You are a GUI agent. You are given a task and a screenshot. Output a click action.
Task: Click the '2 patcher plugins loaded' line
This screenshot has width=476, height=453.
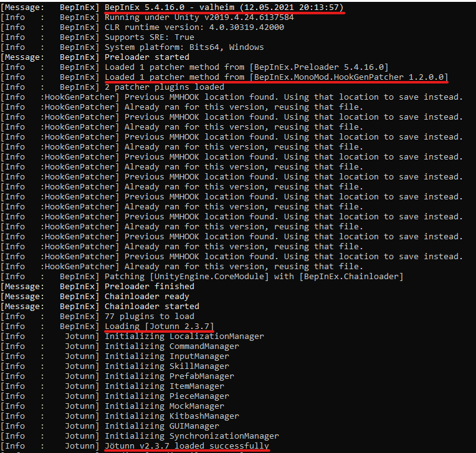click(164, 87)
